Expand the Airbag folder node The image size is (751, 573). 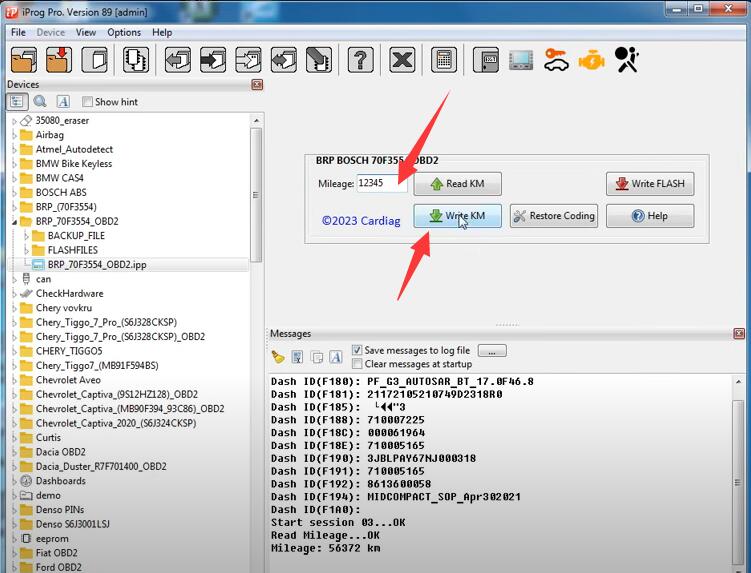(x=14, y=136)
